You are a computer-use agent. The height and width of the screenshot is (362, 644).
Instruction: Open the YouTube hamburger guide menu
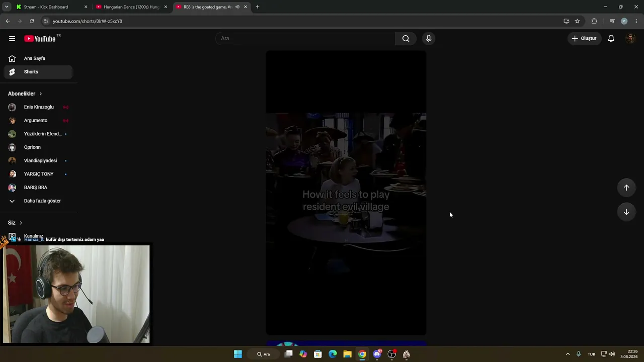click(x=12, y=39)
